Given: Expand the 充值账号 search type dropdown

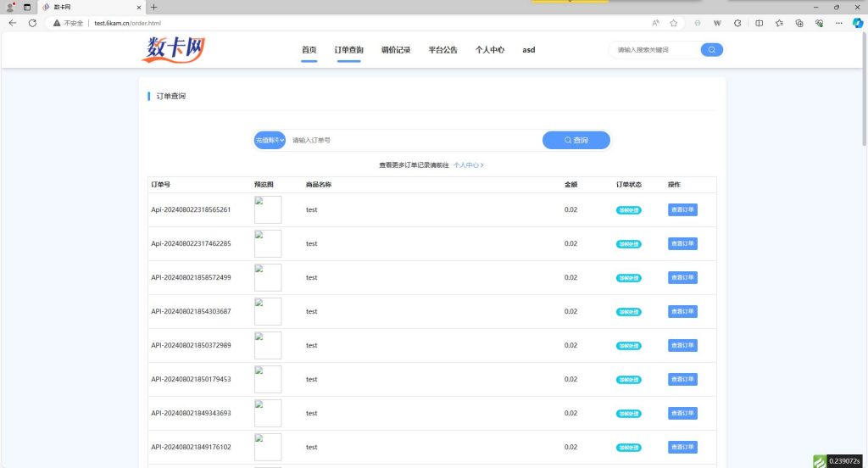Looking at the screenshot, I should click(270, 140).
